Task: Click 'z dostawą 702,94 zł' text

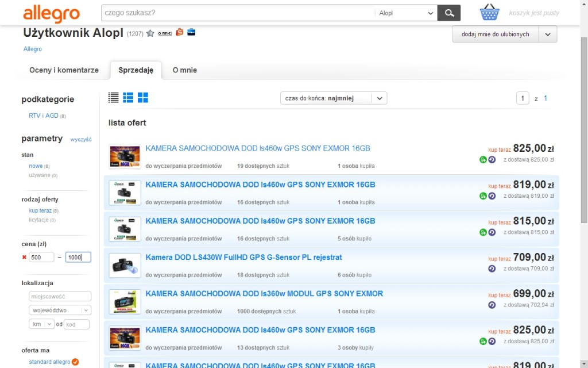Action: (x=528, y=305)
